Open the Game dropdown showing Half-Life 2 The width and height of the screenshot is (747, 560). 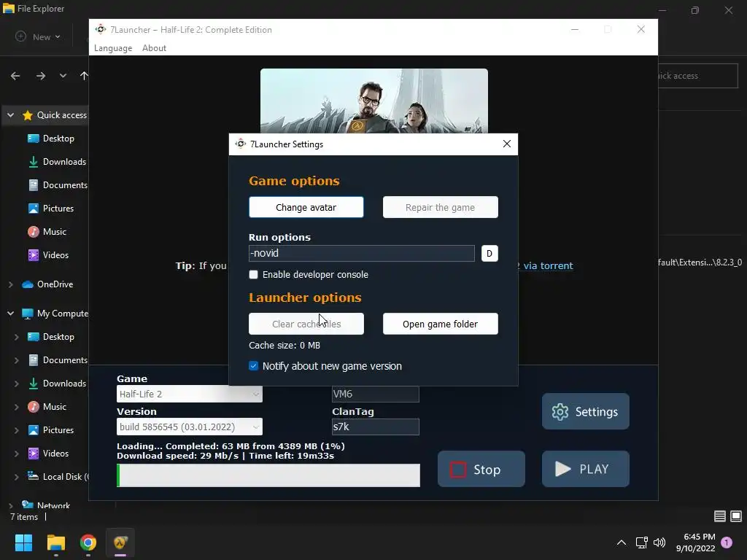(x=190, y=394)
